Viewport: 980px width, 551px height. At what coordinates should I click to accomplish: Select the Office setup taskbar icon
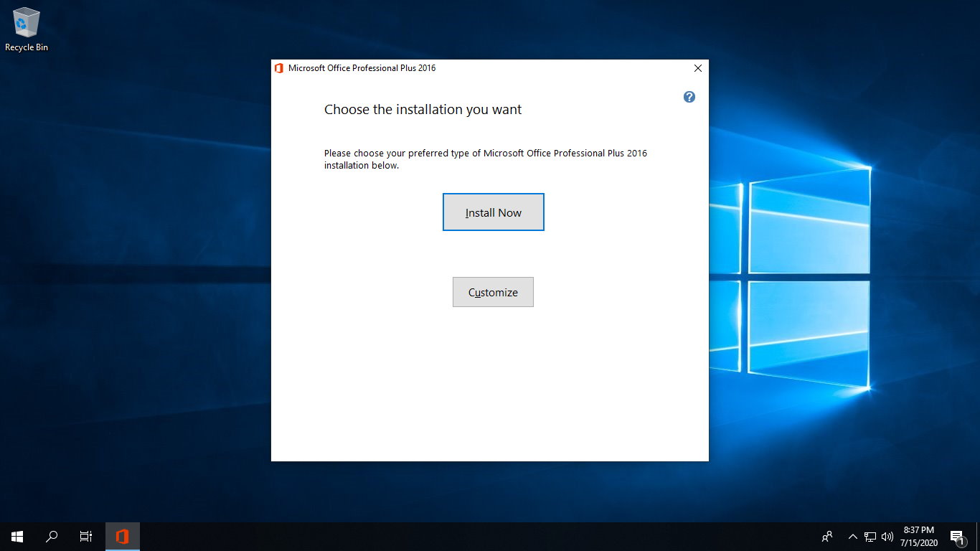pyautogui.click(x=123, y=536)
